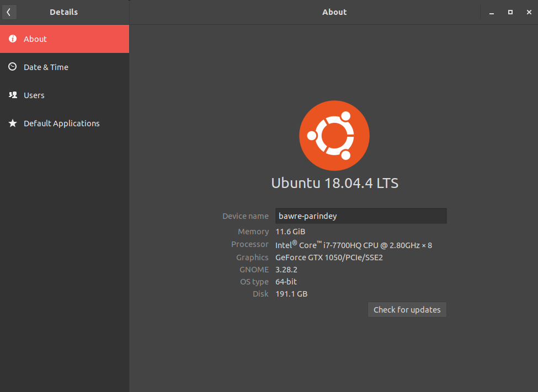The height and width of the screenshot is (392, 538).
Task: Click the Disk label
Action: (x=260, y=294)
